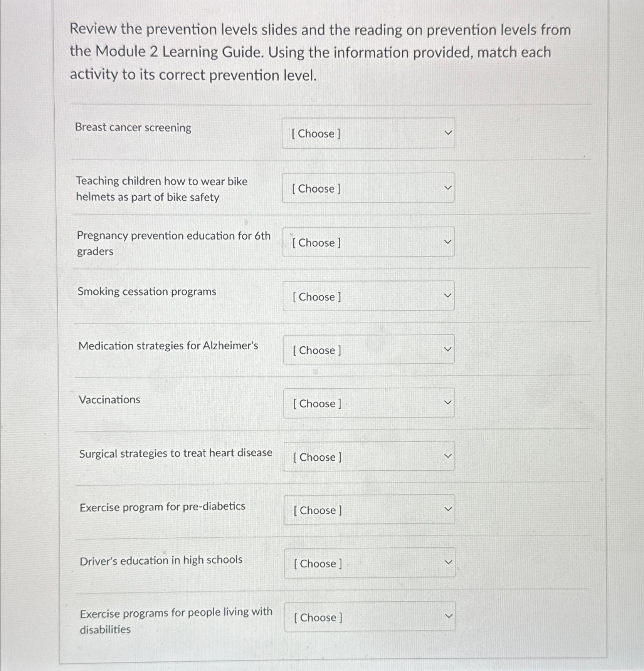Open the Breast cancer screening dropdown
This screenshot has width=644, height=671.
(369, 133)
